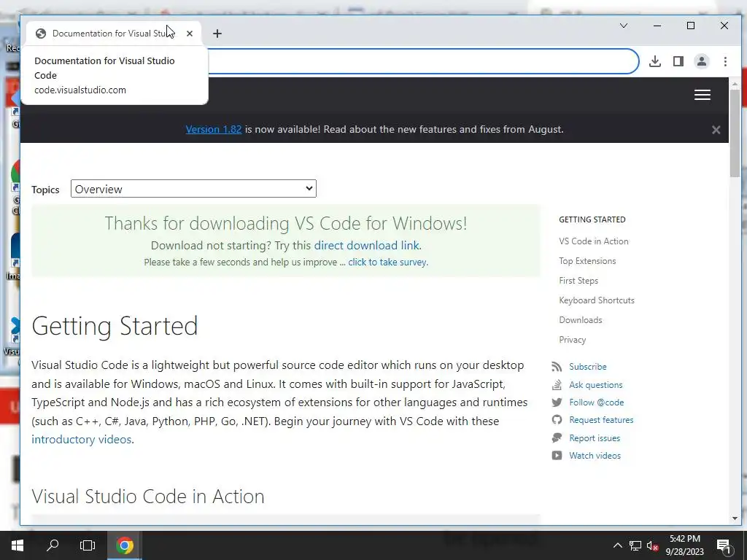This screenshot has height=560, width=747.
Task: Click the page scrollbar down arrow
Action: click(x=735, y=518)
